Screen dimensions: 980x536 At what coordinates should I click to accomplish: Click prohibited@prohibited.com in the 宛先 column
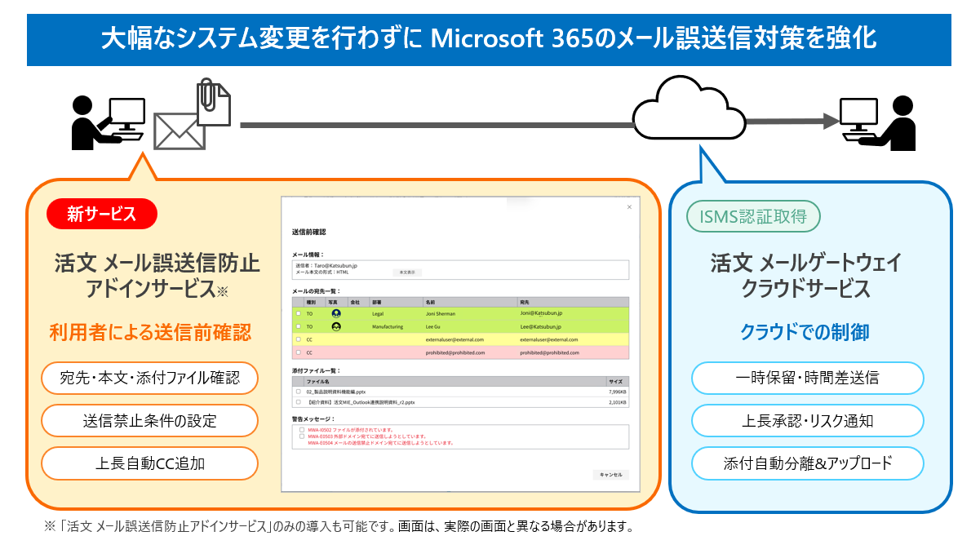point(549,352)
